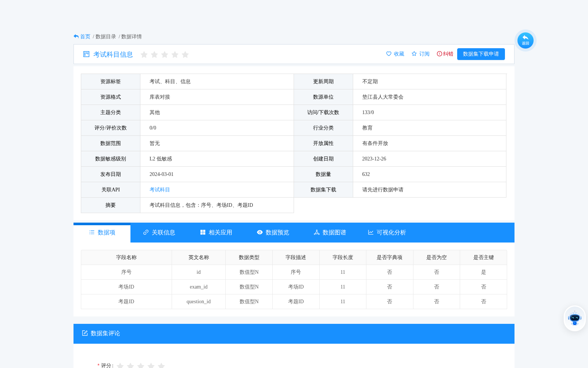This screenshot has width=588, height=368.
Task: Open the 考试科目 API link
Action: (160, 190)
